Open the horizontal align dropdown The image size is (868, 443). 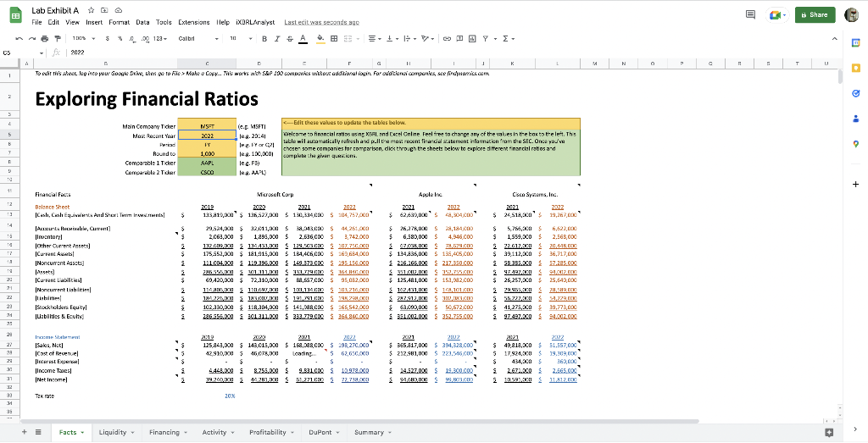[374, 39]
